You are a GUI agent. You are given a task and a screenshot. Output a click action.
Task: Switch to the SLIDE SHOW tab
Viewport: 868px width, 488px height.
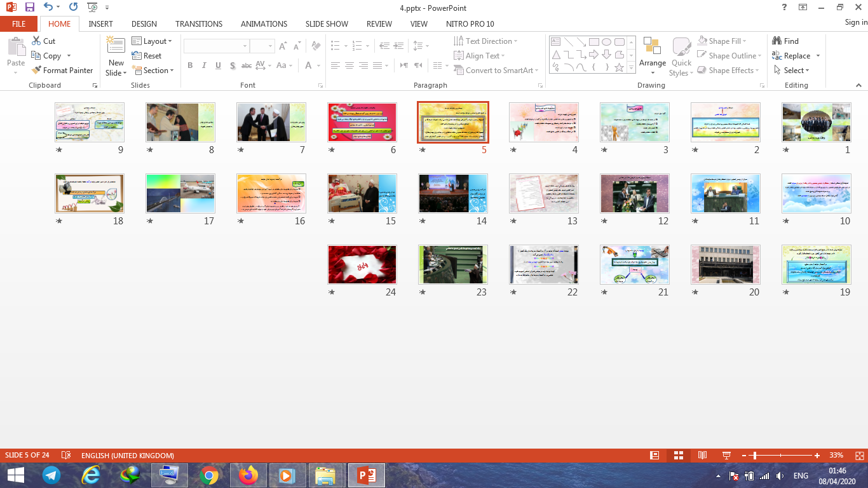[327, 24]
